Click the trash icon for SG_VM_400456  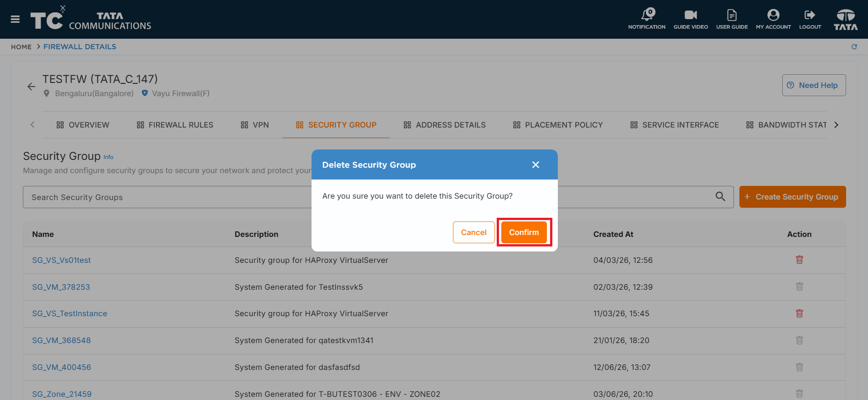[x=799, y=367]
